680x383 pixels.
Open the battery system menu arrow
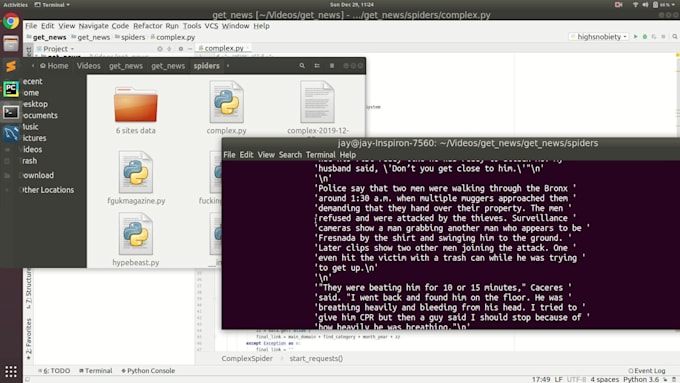coord(673,5)
